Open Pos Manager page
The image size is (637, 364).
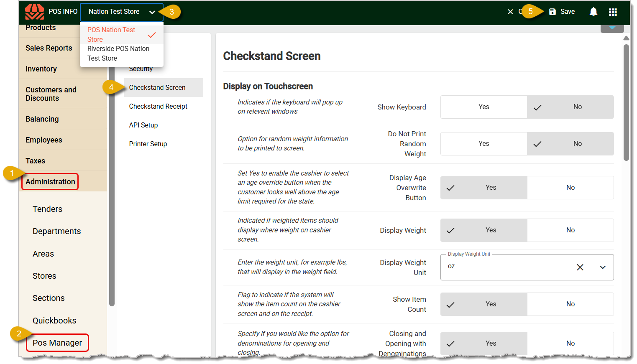(57, 343)
